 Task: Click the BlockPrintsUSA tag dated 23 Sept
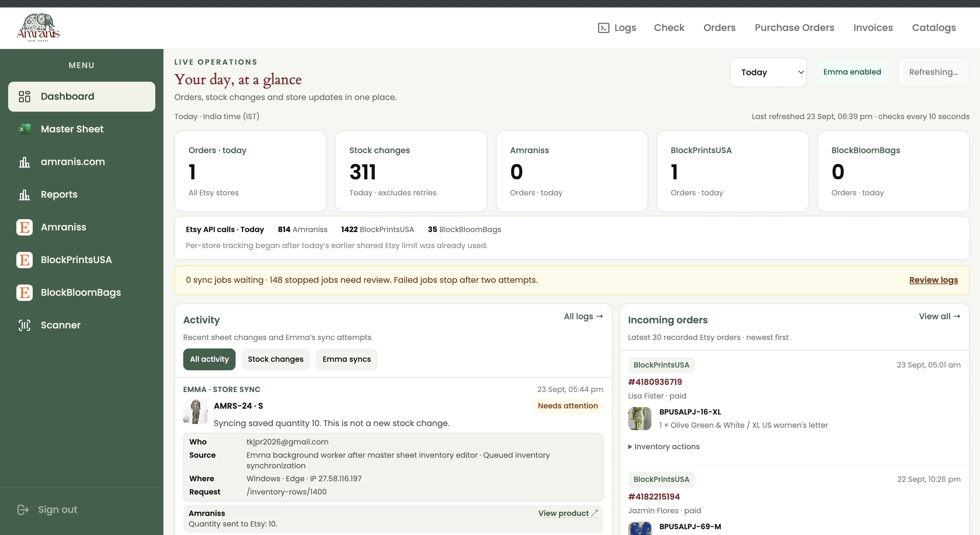point(661,365)
